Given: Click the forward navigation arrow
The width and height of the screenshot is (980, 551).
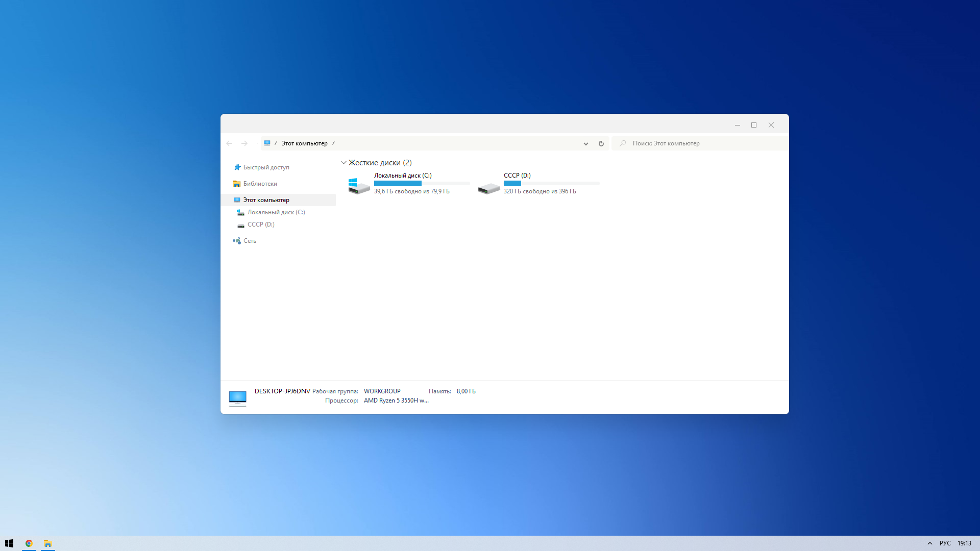Looking at the screenshot, I should click(244, 143).
